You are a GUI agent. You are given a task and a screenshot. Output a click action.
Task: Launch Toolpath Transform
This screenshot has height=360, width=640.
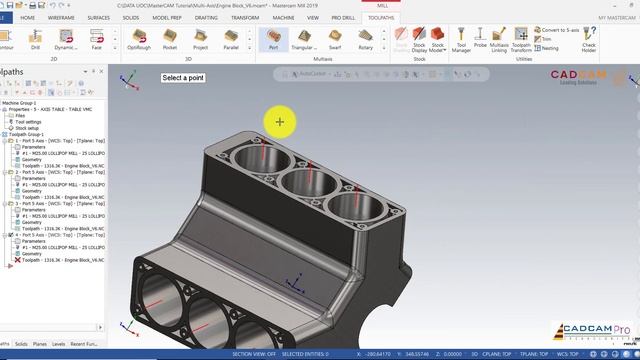[521, 40]
